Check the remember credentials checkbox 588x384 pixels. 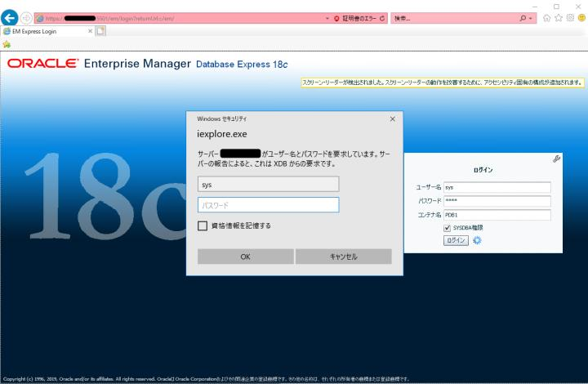coord(203,225)
